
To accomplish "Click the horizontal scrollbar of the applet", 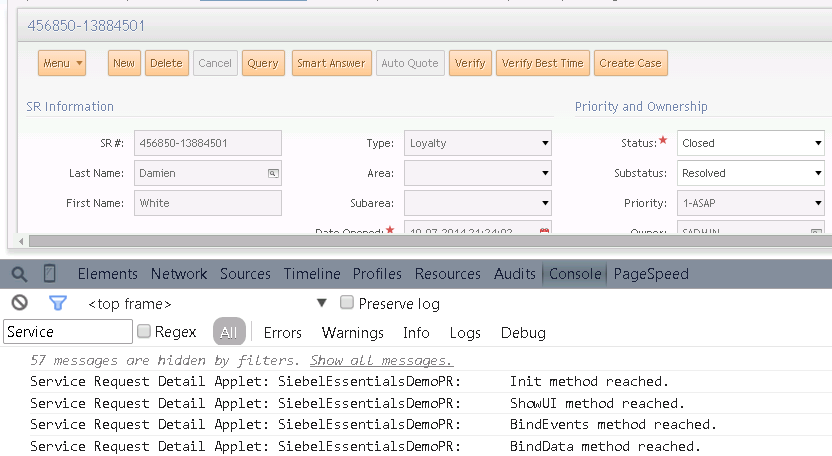I will click(x=430, y=242).
